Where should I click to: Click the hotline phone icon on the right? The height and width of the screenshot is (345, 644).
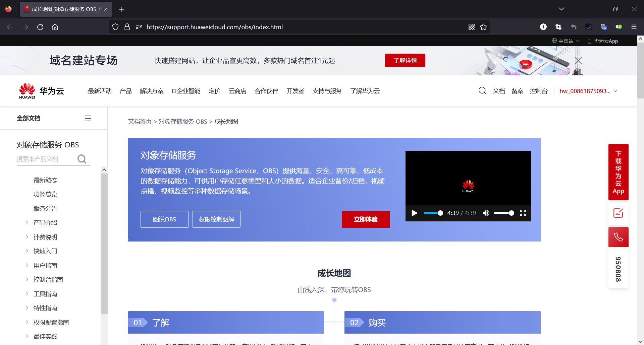[618, 237]
